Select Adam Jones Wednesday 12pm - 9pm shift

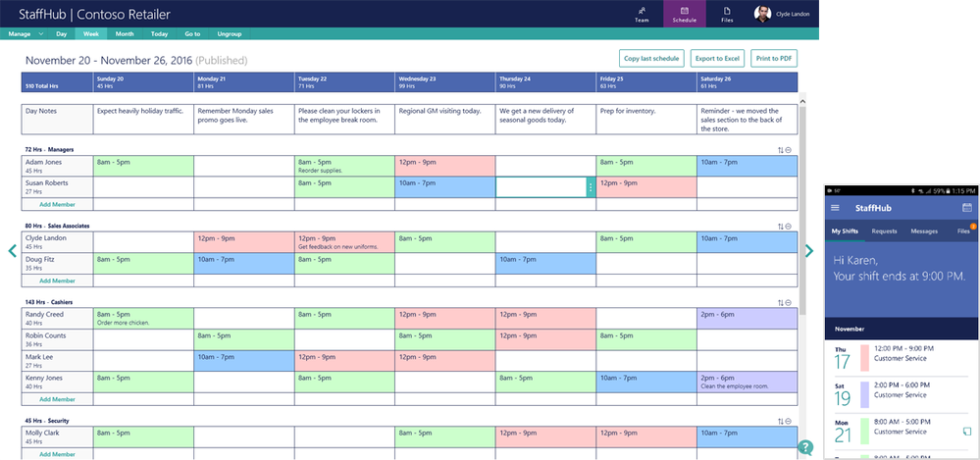coord(445,166)
